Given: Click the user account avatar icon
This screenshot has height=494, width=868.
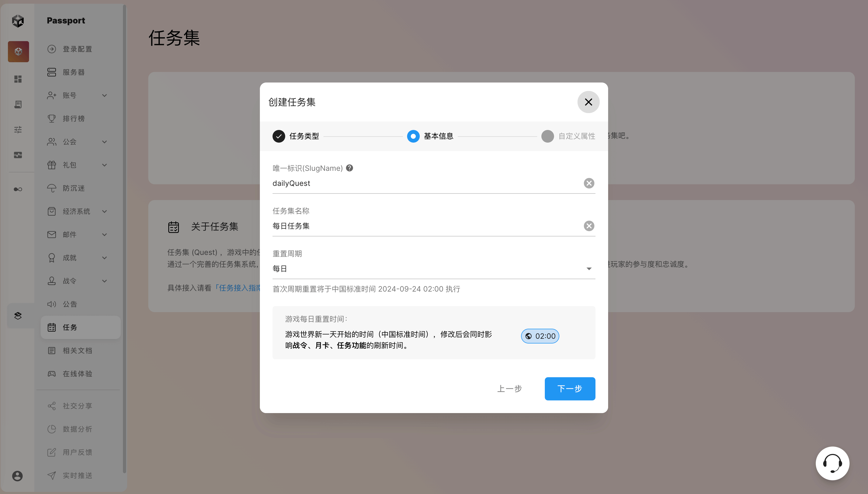Looking at the screenshot, I should pyautogui.click(x=18, y=476).
